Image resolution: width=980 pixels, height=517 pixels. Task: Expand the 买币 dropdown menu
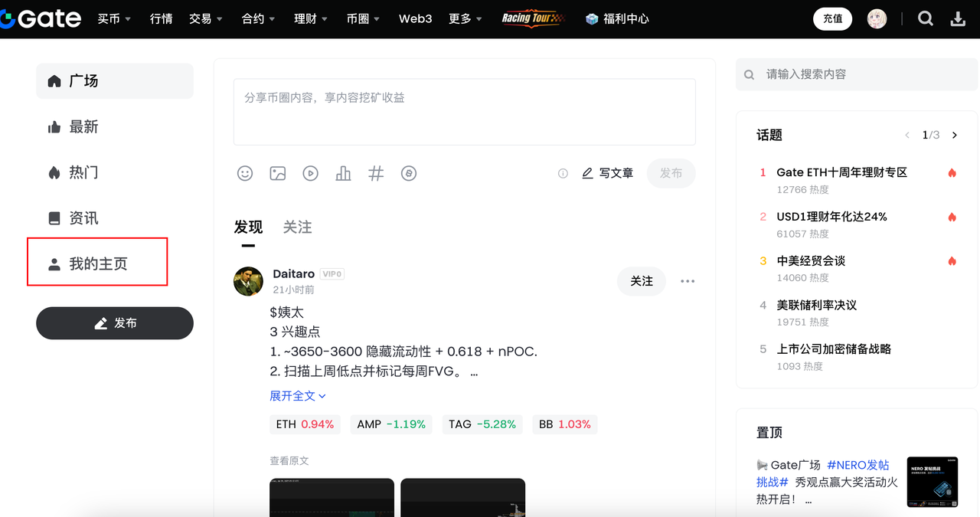click(x=114, y=19)
